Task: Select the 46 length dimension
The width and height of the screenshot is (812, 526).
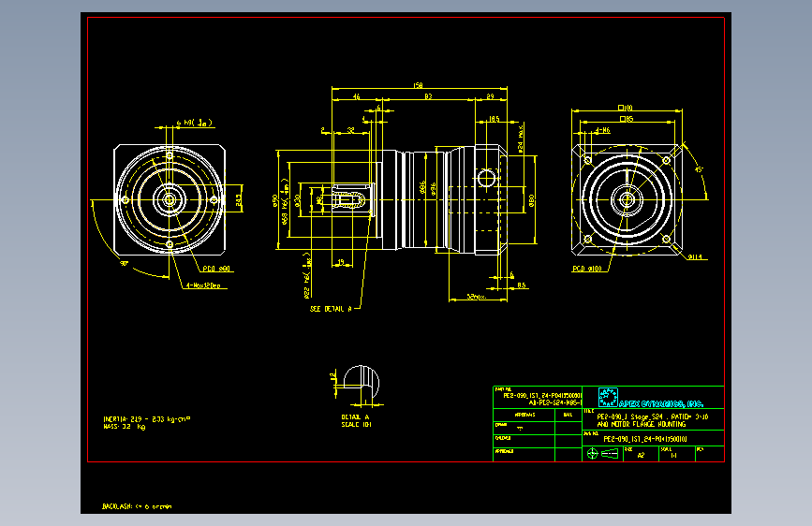Action: pos(356,96)
